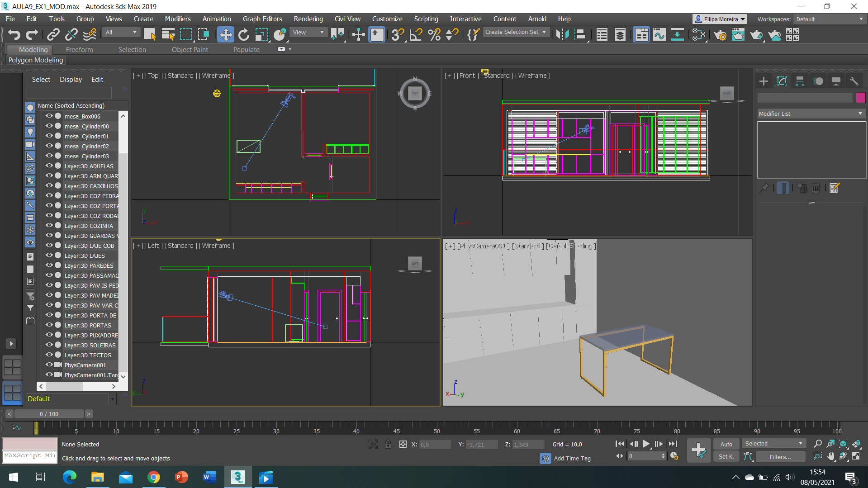The height and width of the screenshot is (488, 868).
Task: Open the Mirror tool
Action: [x=562, y=35]
